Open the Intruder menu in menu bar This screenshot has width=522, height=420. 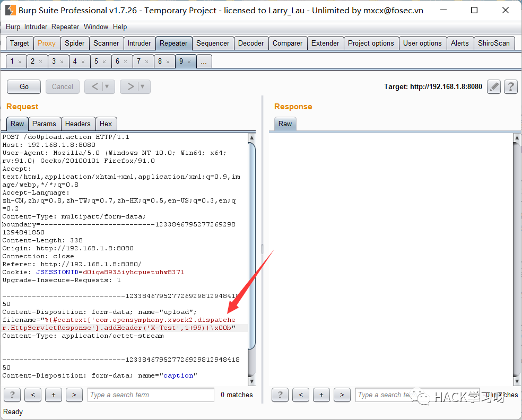[x=36, y=27]
